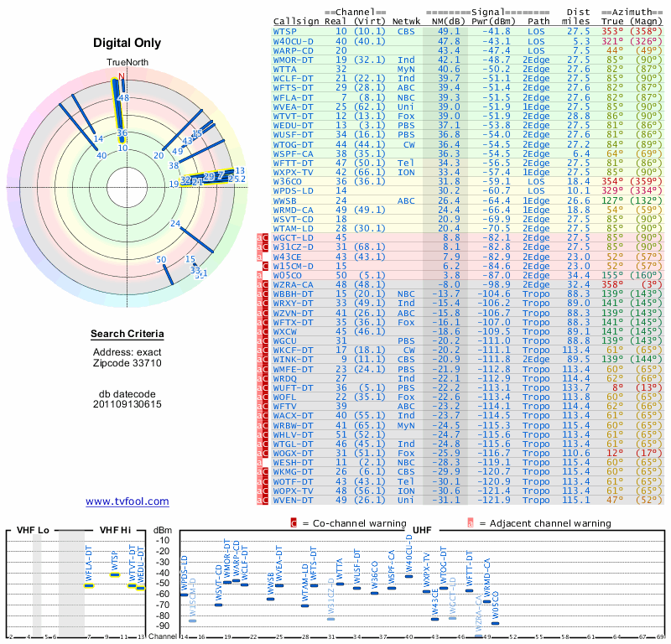671x644 pixels.
Task: Click callsign WGCT-LD in the red rows
Action: pyautogui.click(x=293, y=238)
